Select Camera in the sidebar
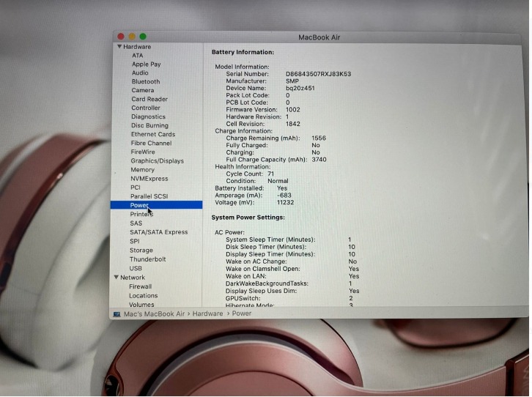 point(142,91)
